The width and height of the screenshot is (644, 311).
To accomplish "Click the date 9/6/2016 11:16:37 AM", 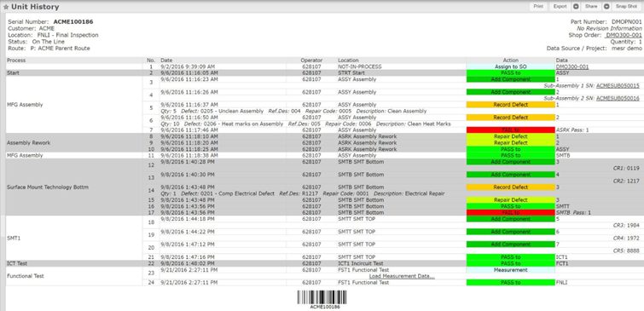I will 189,105.
